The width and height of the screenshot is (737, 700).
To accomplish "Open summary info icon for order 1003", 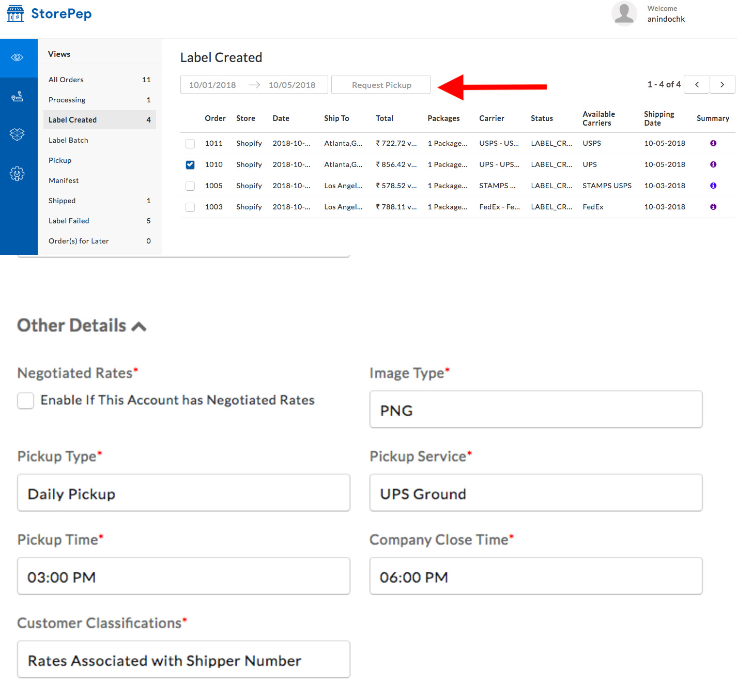I will pyautogui.click(x=713, y=207).
